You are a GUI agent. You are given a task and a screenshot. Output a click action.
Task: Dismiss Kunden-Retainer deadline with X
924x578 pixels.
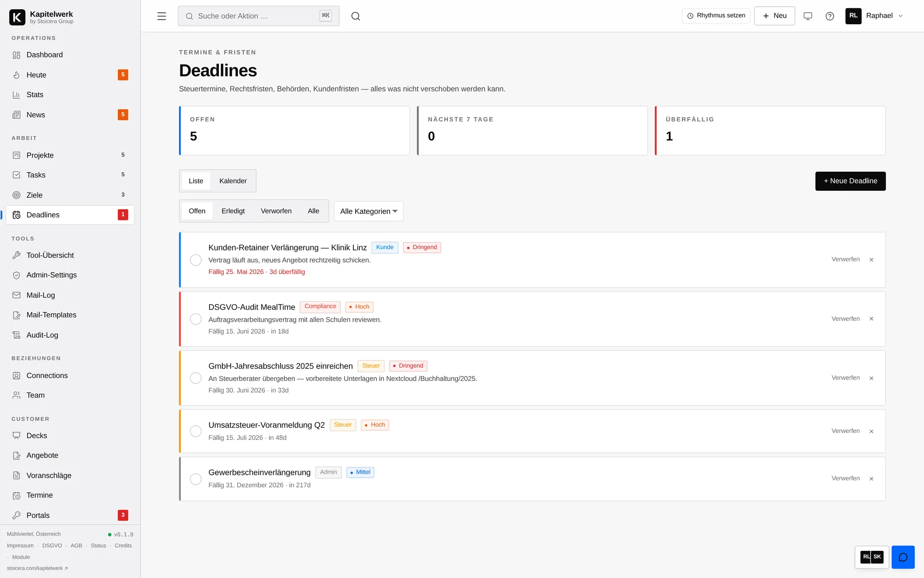pos(871,260)
